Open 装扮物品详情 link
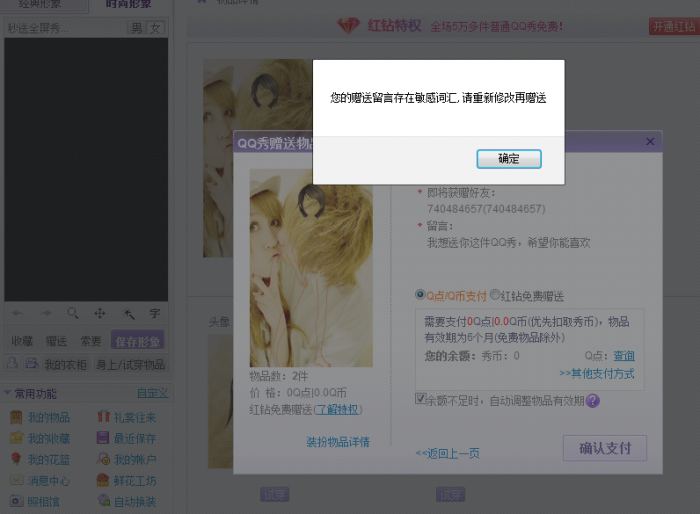This screenshot has height=514, width=700. point(338,442)
